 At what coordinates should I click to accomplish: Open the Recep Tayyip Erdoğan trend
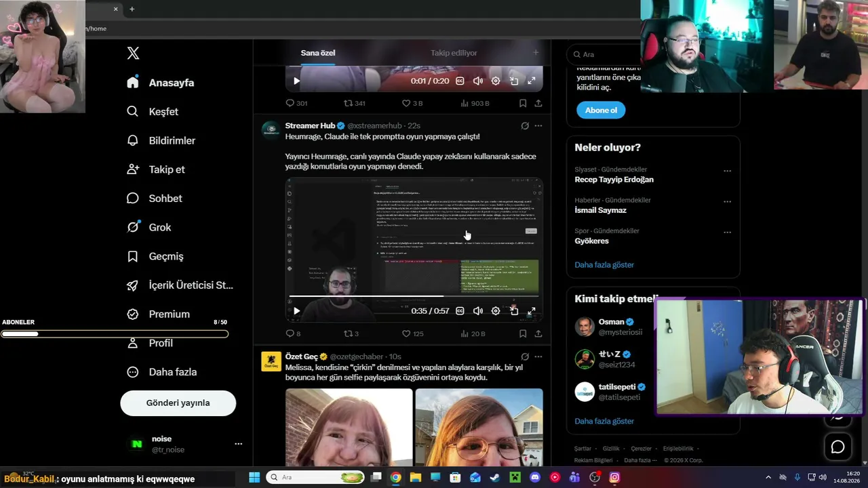(614, 180)
